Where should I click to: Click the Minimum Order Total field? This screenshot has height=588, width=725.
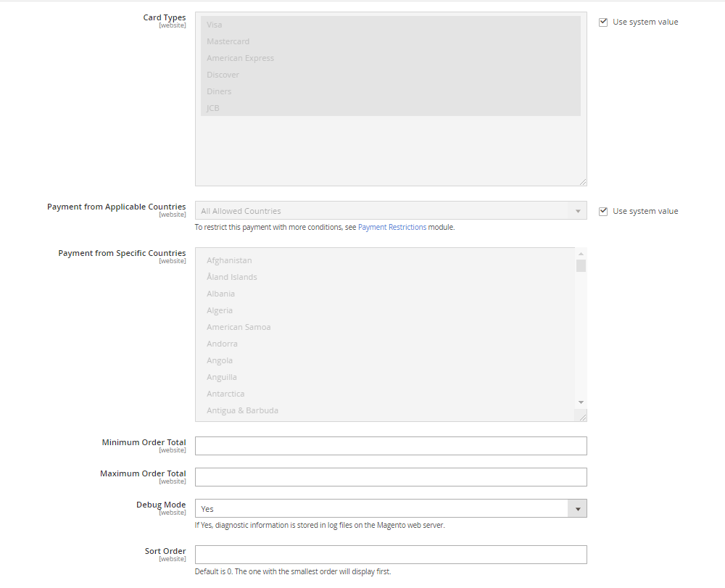click(391, 446)
